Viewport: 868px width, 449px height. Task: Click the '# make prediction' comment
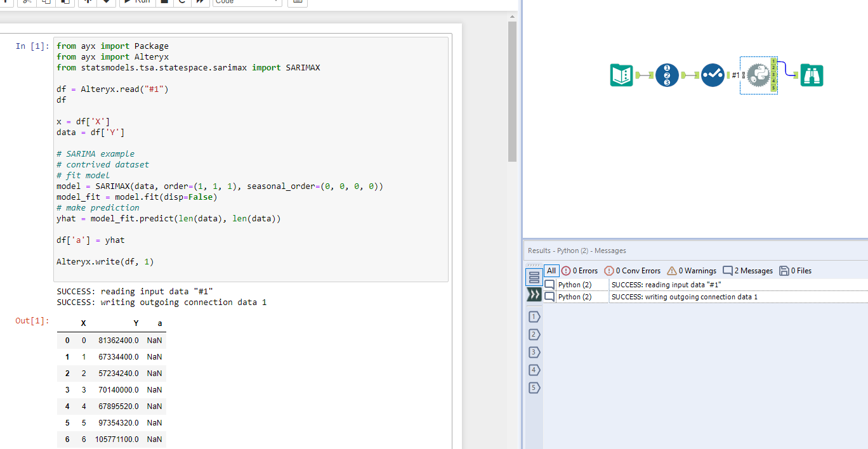pos(98,208)
